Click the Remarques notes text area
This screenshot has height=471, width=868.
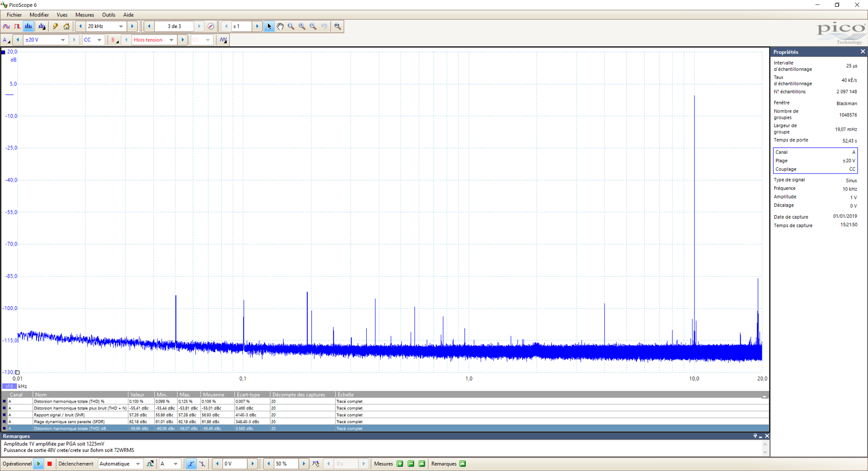(x=382, y=447)
